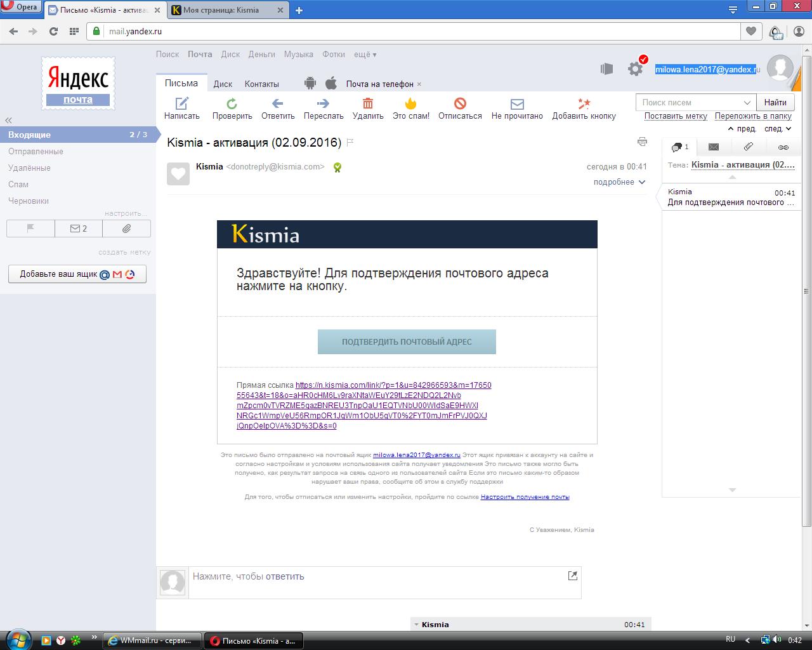Screen dimensions: 812x650
Task: Click создать метку link in sidebar
Action: coord(124,252)
